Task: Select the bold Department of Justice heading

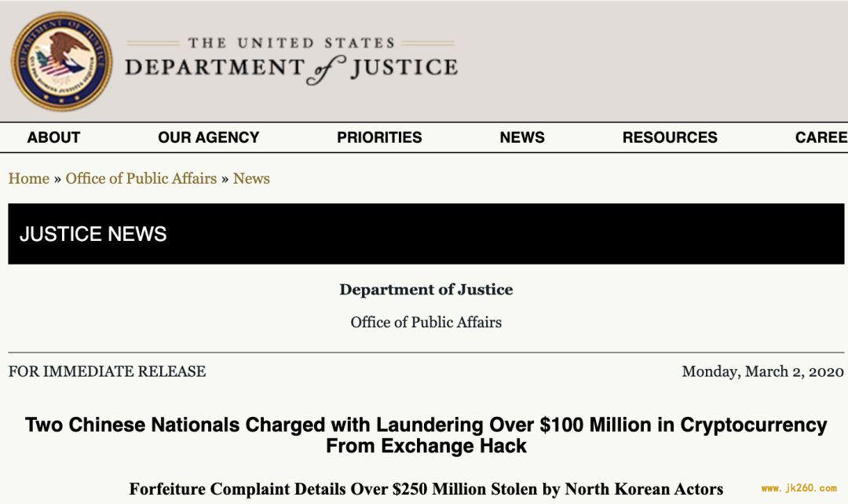Action: pos(426,290)
